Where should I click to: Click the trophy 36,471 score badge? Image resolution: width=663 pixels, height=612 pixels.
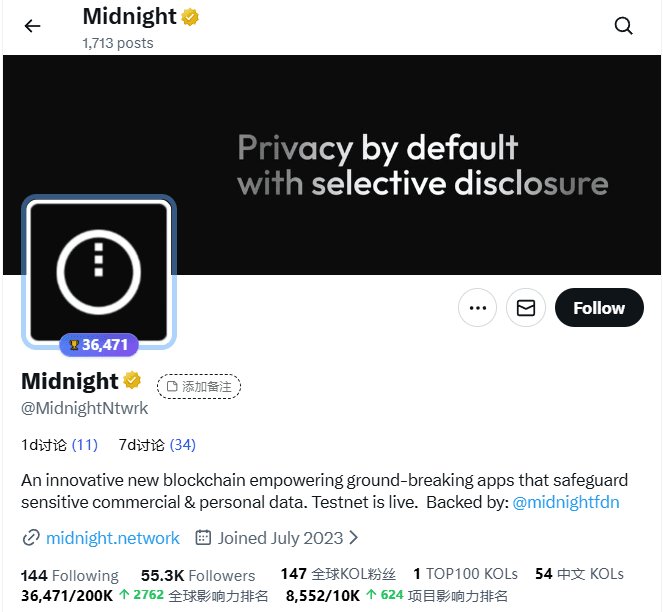click(98, 345)
